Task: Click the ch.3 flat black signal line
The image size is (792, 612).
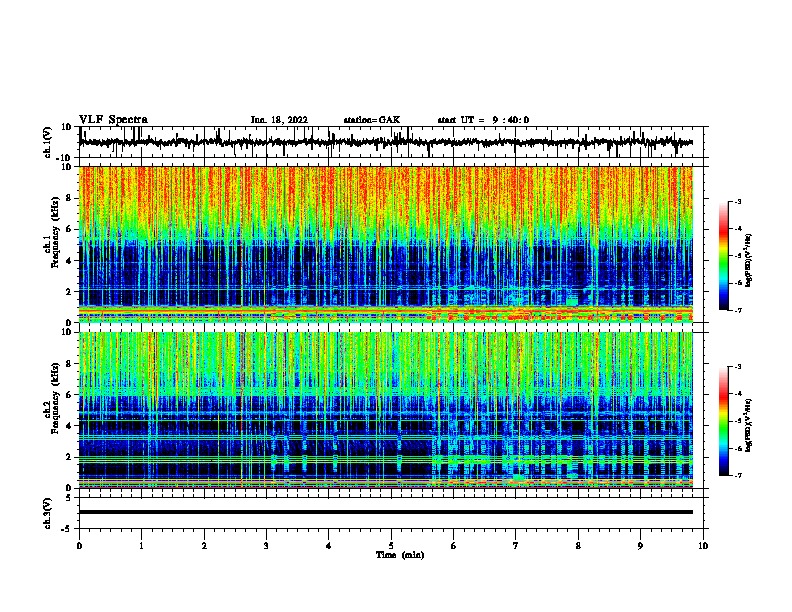Action: [x=385, y=512]
